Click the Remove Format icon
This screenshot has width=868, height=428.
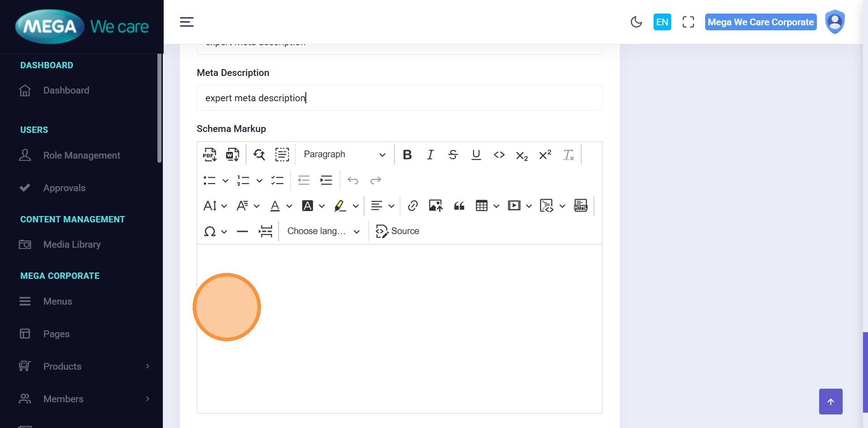pos(568,155)
